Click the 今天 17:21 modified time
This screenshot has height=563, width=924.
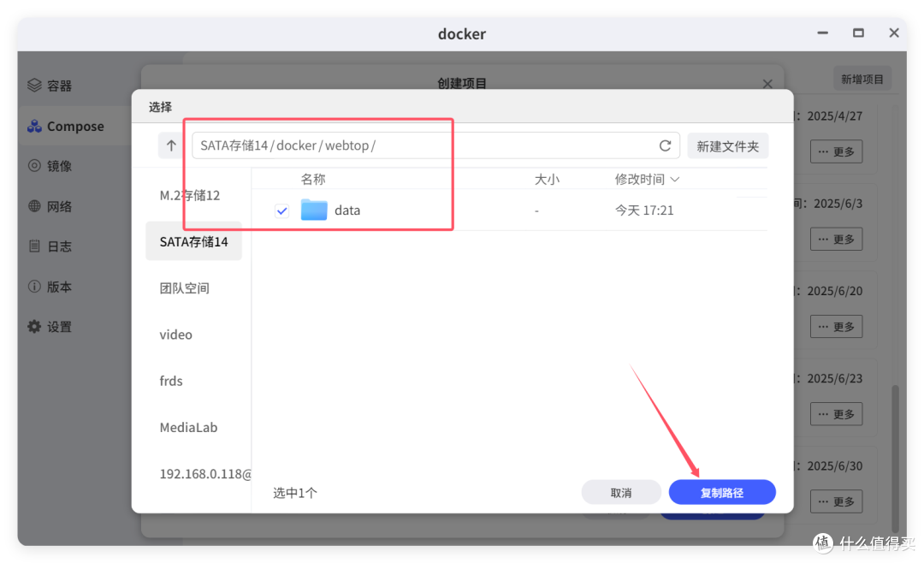click(644, 210)
